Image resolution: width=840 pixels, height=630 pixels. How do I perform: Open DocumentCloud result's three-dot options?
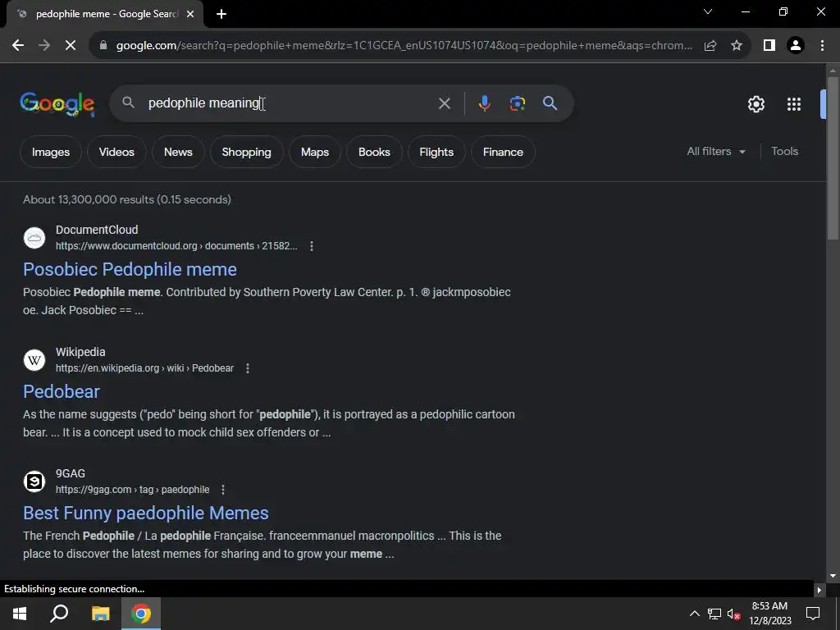[x=312, y=246]
